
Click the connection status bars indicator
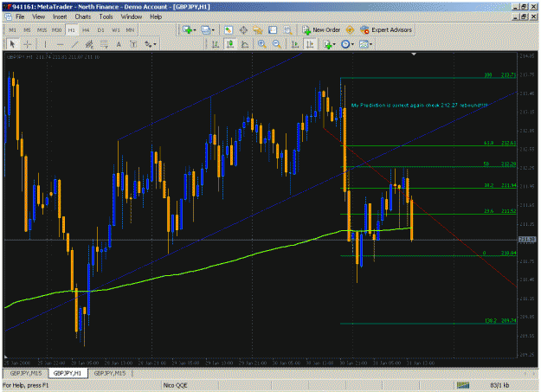(x=463, y=385)
